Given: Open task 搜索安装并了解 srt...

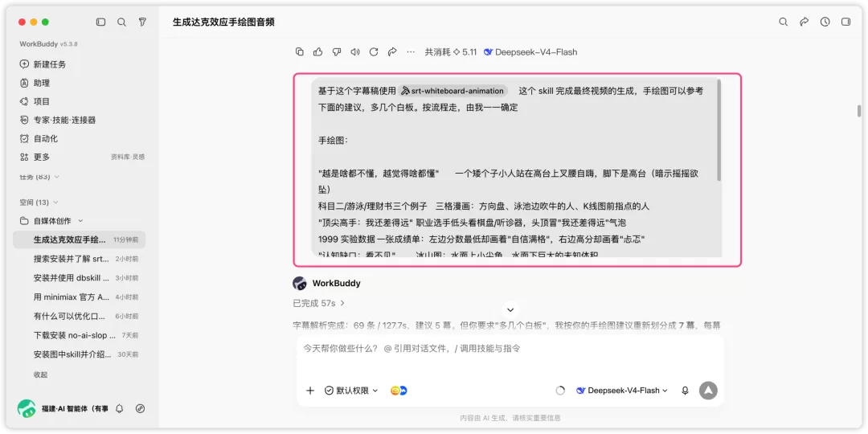Looking at the screenshot, I should [x=79, y=259].
